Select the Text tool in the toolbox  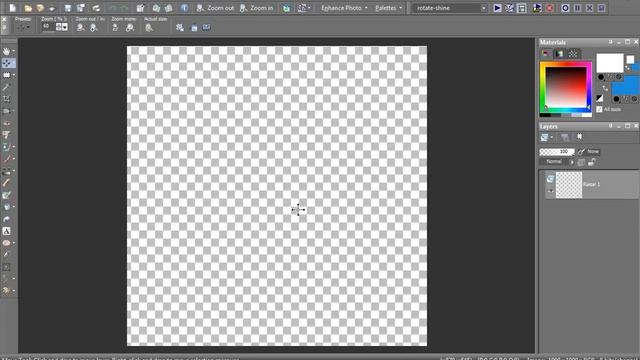[7, 231]
